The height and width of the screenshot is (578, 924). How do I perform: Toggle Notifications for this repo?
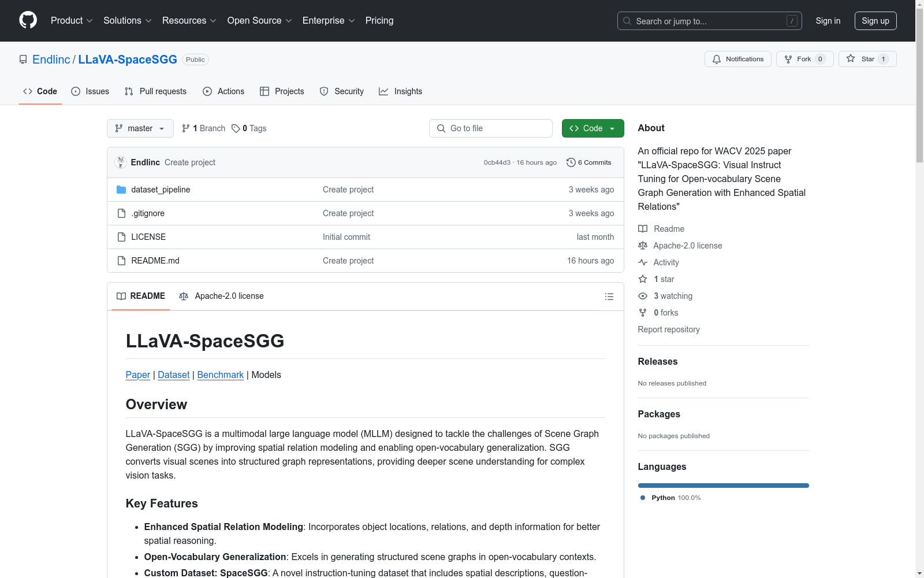coord(737,59)
